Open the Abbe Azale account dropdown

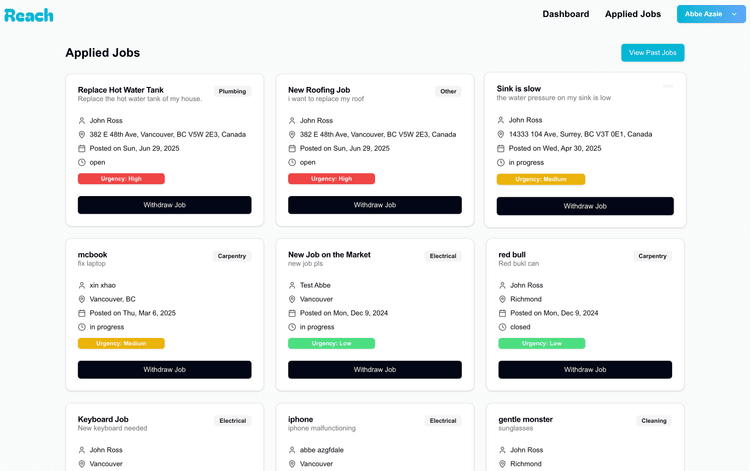point(710,14)
